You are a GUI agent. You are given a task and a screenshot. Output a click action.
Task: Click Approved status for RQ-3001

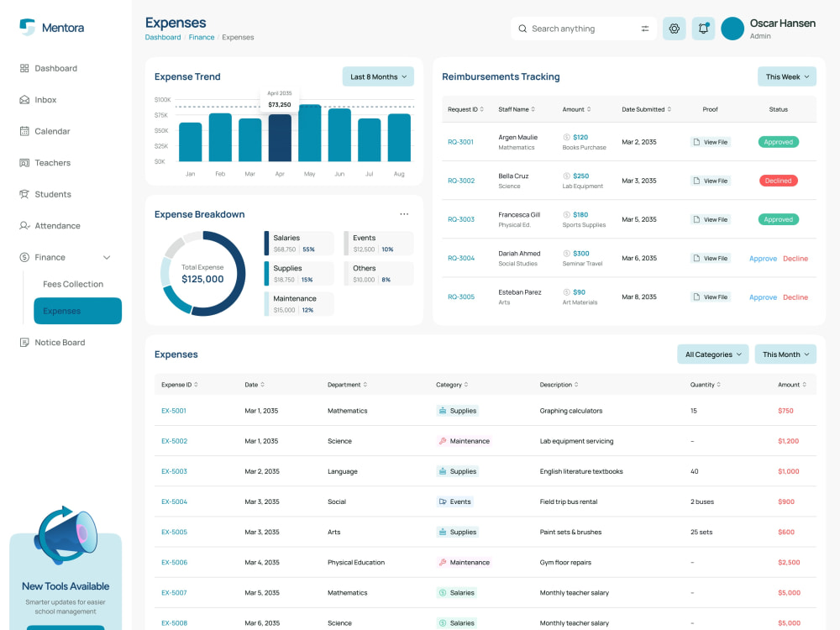click(779, 142)
